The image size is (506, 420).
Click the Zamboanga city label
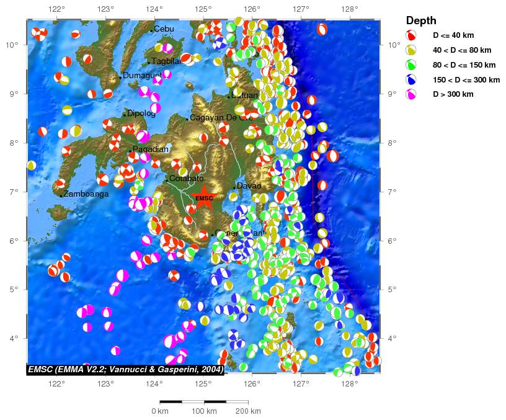(x=87, y=194)
